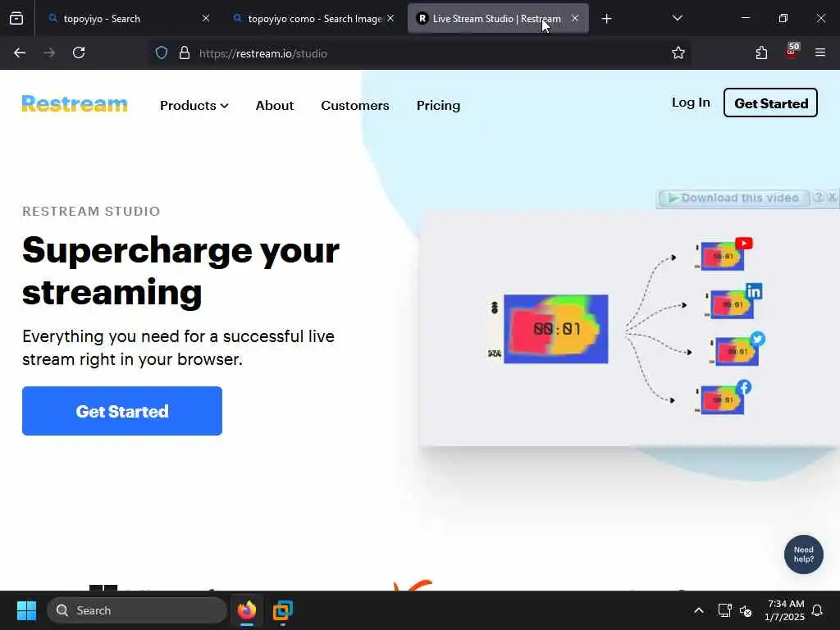Open the VirtualBox-style taskbar app icon
This screenshot has width=840, height=630.
click(x=282, y=610)
